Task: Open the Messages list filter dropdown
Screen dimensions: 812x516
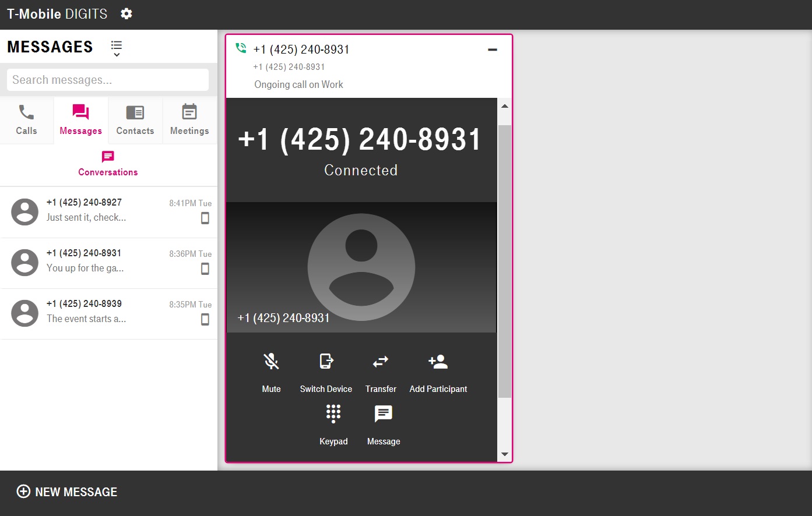Action: pyautogui.click(x=117, y=48)
